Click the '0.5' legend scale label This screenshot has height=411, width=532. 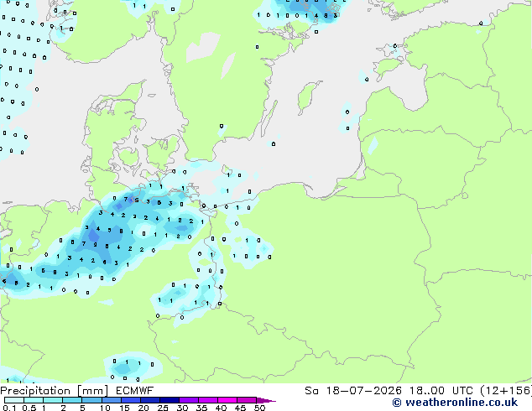tap(29, 408)
